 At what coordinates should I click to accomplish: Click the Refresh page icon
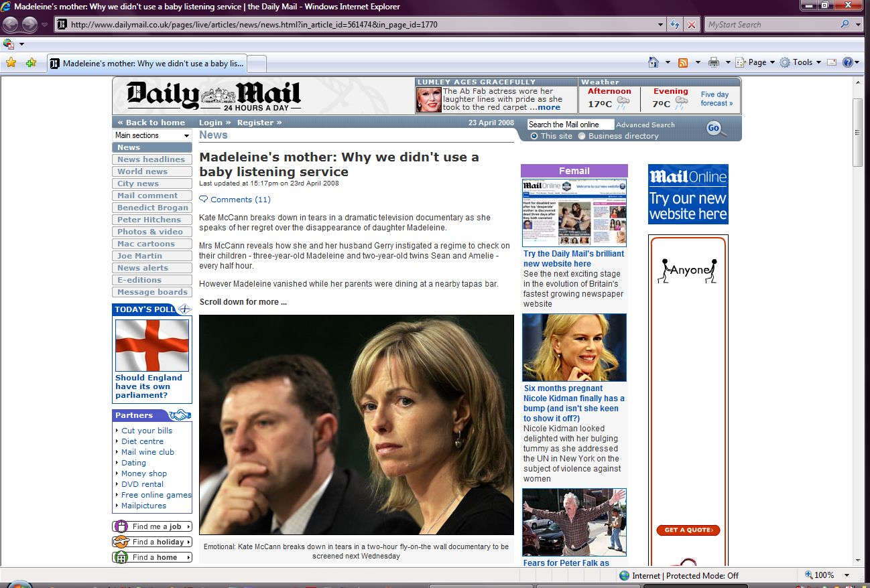coord(676,25)
